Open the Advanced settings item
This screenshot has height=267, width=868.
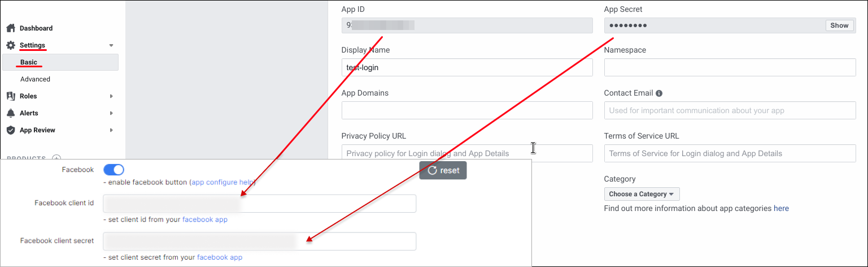coord(35,79)
